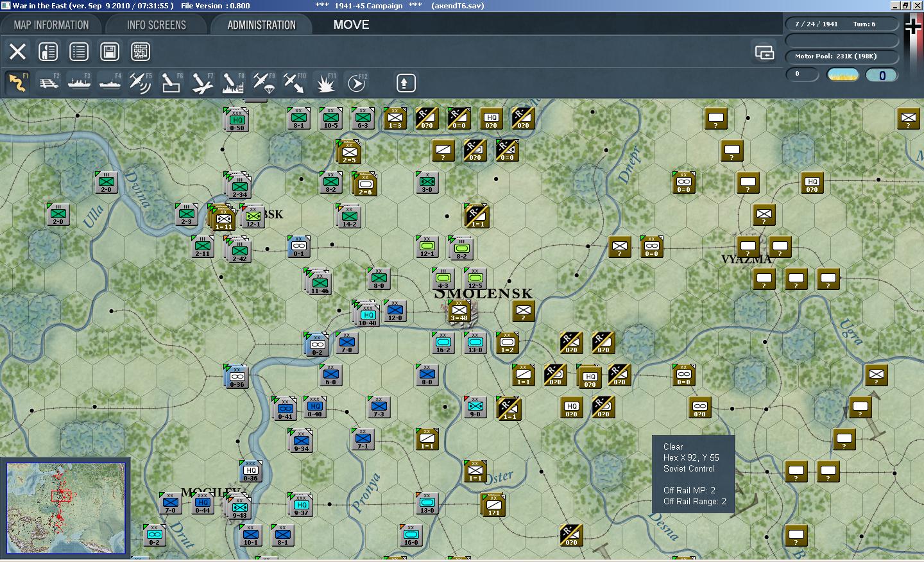
Task: Select the HQ unit labeled 9-37
Action: click(302, 506)
